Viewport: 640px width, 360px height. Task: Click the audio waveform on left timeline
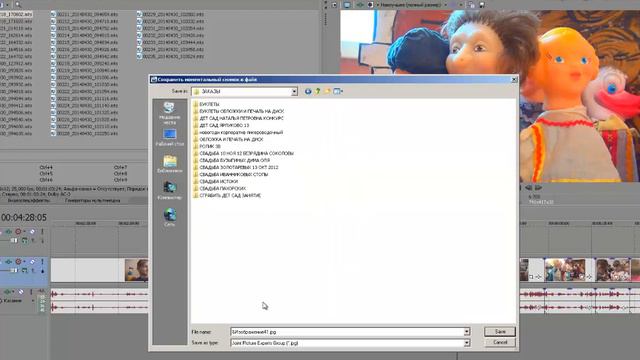pyautogui.click(x=99, y=300)
